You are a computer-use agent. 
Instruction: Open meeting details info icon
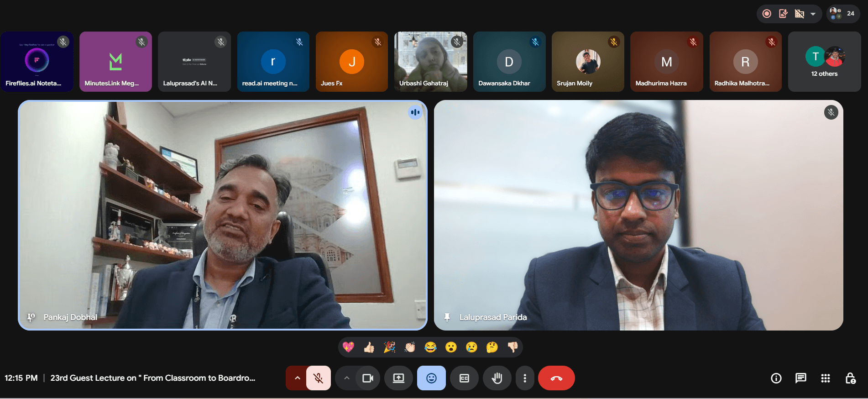776,378
